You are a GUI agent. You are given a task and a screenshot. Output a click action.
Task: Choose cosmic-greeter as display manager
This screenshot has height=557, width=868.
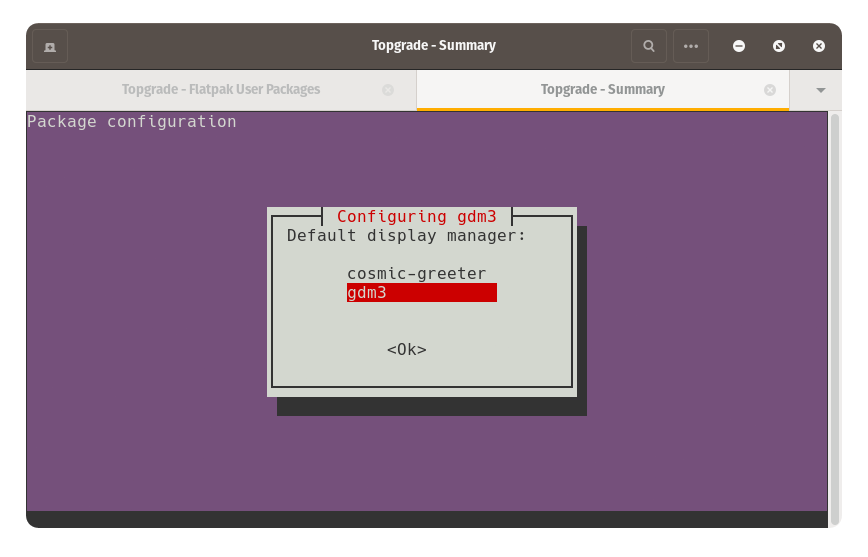416,274
